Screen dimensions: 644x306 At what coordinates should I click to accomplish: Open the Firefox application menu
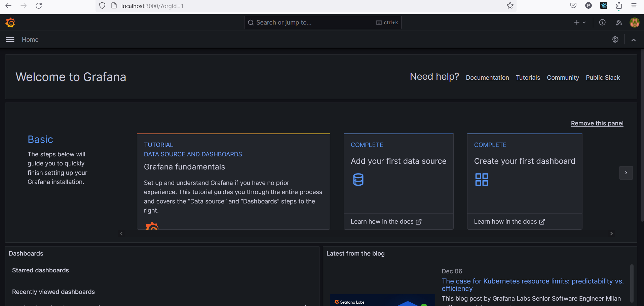(x=634, y=5)
